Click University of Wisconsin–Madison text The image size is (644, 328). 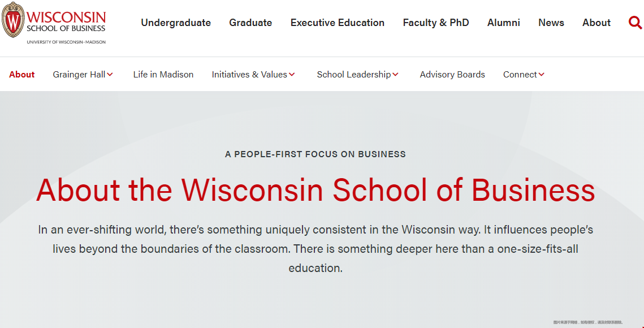66,42
